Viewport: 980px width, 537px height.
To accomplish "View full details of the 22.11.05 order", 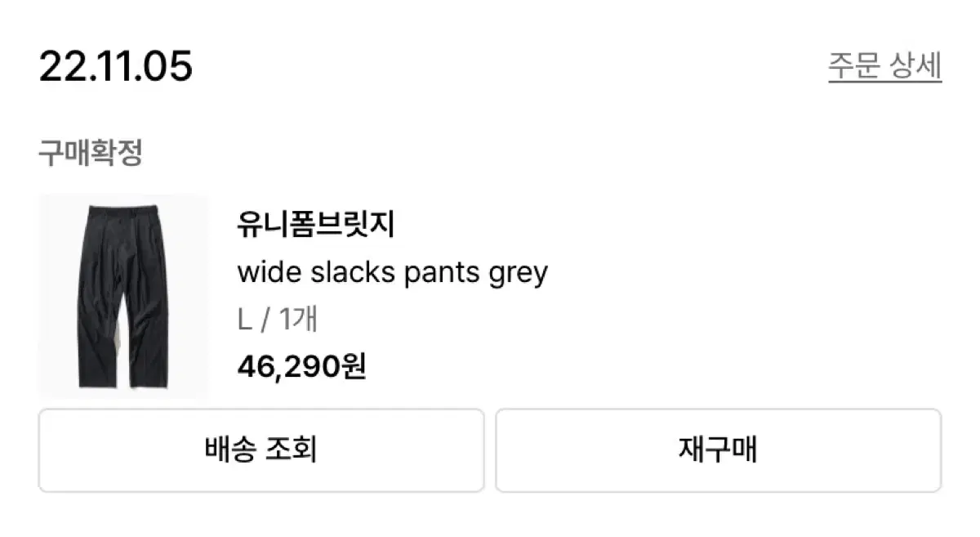I will [x=884, y=66].
